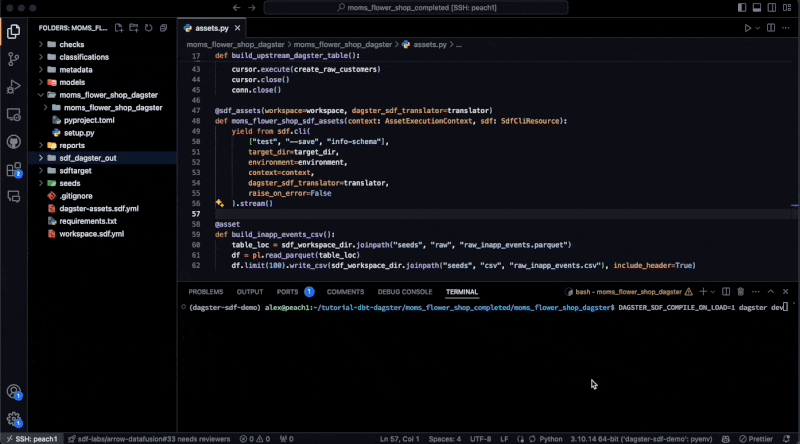This screenshot has width=800, height=444.
Task: Toggle primary side bar visibility
Action: 742,8
